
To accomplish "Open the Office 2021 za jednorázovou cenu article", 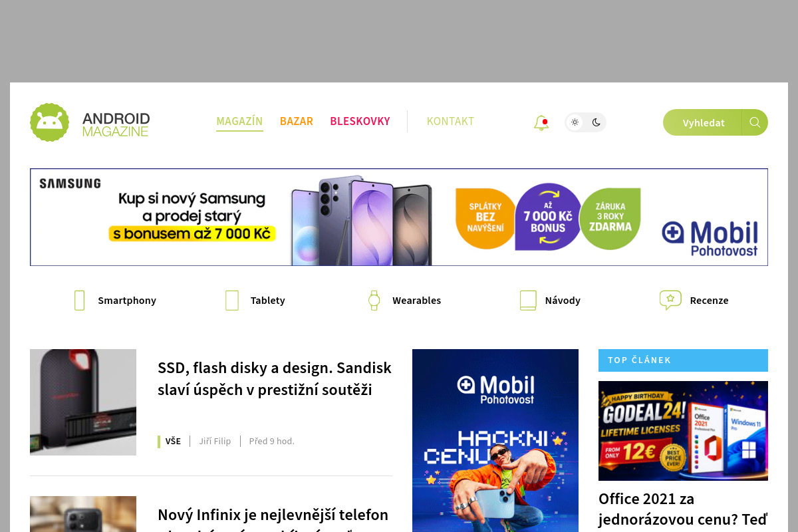I will [683, 509].
